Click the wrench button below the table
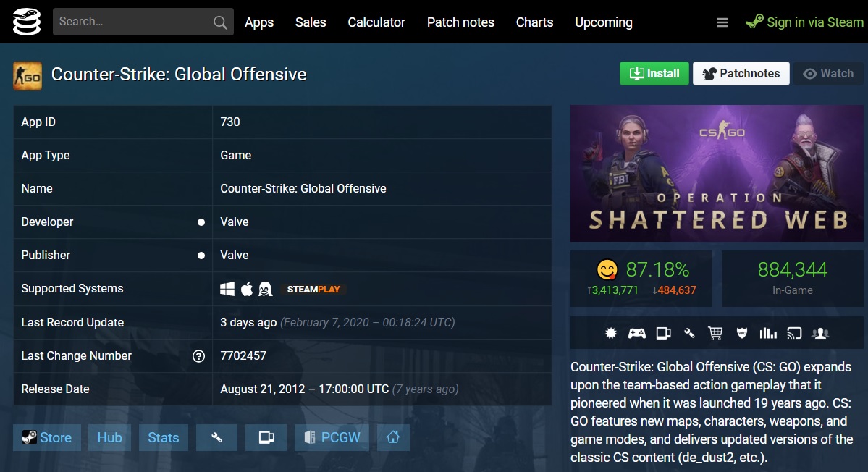868x472 pixels. (x=216, y=437)
